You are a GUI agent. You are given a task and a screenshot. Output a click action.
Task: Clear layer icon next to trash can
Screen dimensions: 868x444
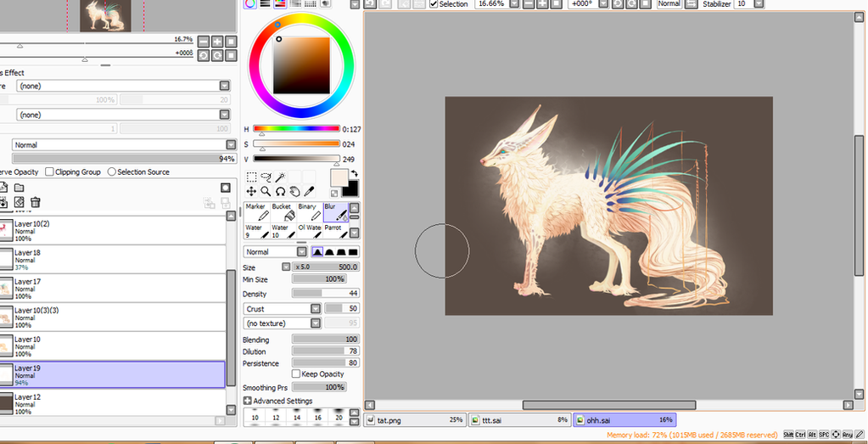19,203
